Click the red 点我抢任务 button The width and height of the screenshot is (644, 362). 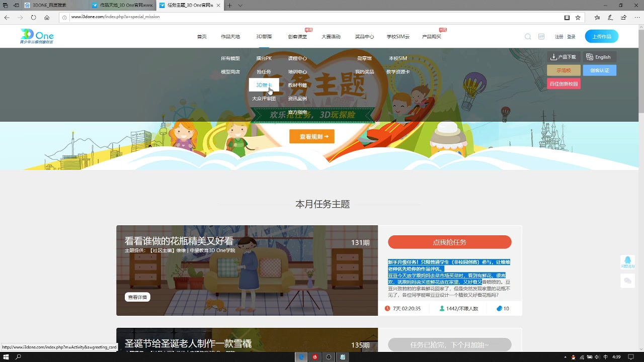tap(450, 242)
